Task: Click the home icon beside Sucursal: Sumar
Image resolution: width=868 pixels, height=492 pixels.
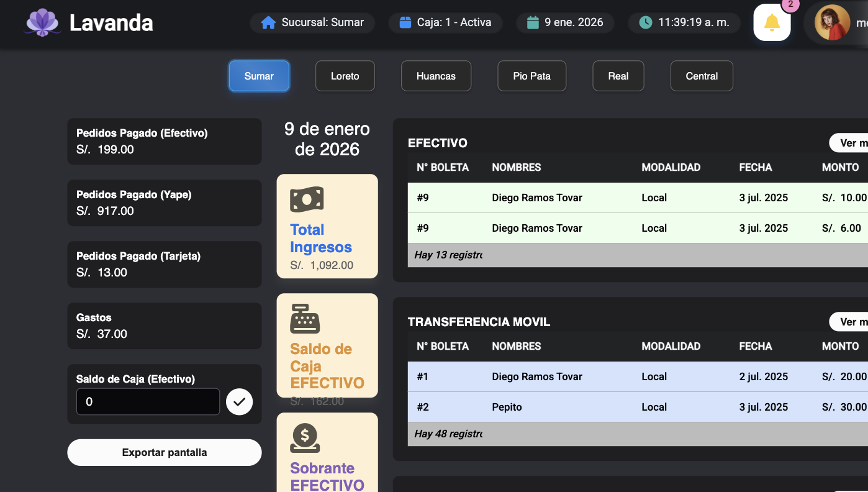Action: tap(268, 23)
